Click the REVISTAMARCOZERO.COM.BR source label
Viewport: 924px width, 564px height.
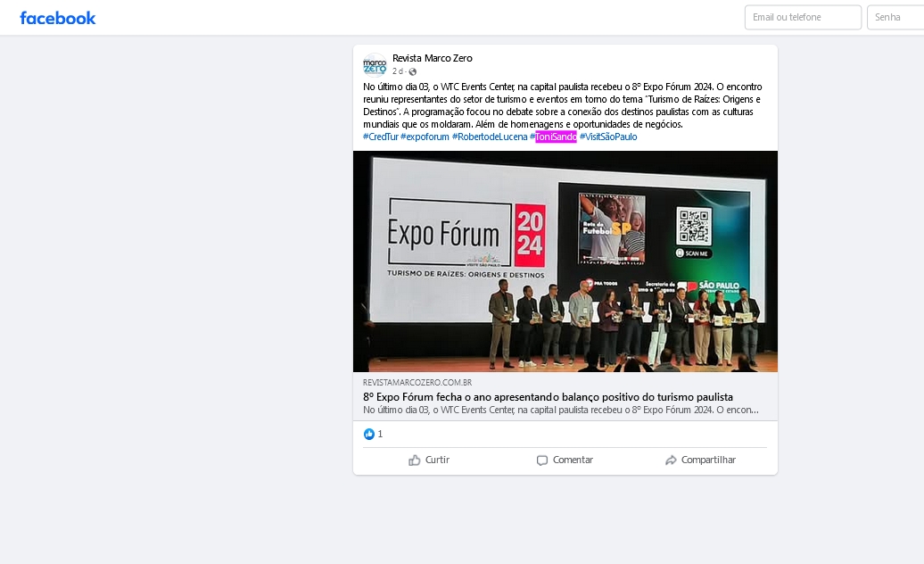pos(417,383)
